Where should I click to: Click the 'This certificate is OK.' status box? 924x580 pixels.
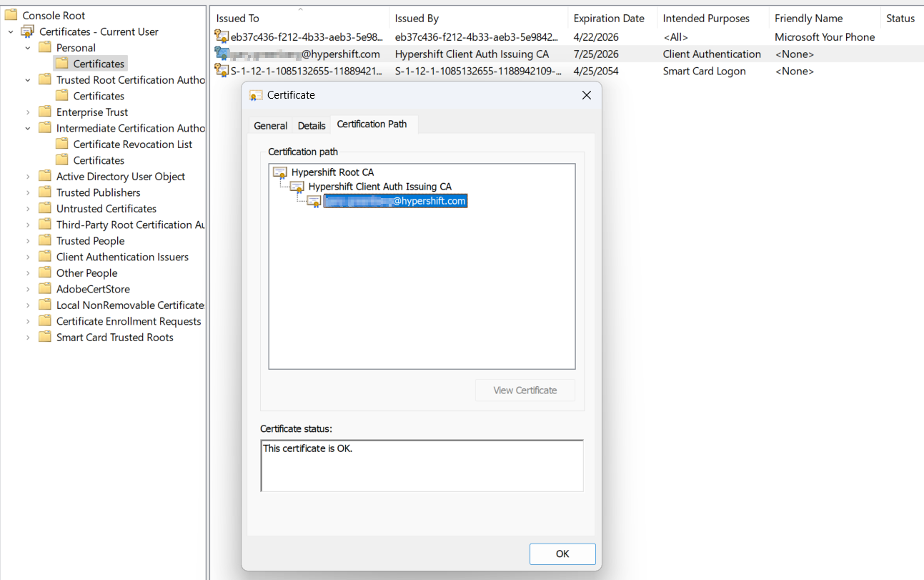click(x=422, y=466)
